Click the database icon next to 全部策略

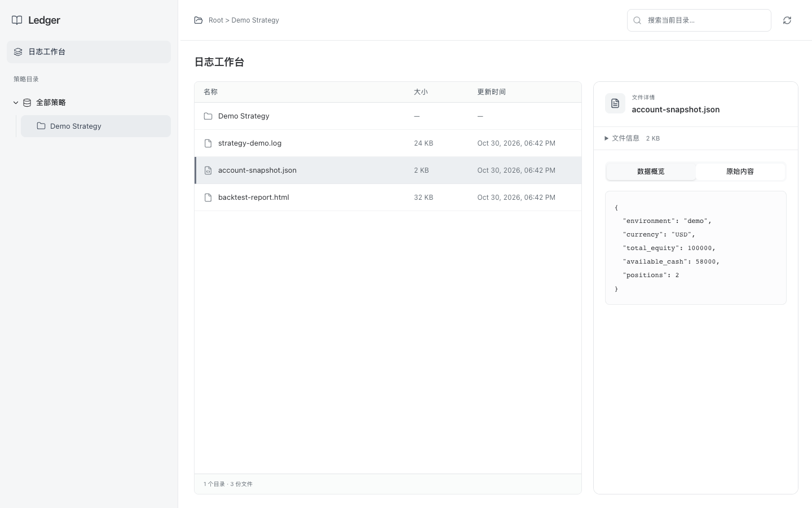[x=27, y=103]
